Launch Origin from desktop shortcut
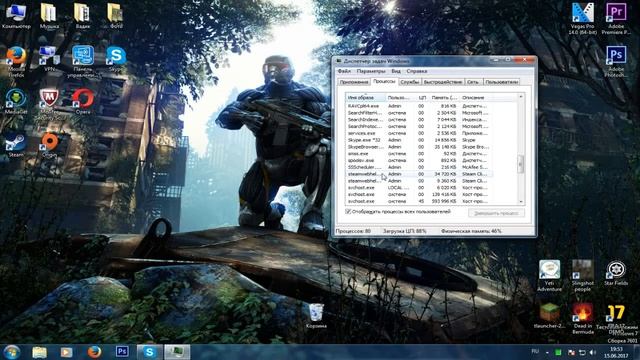The height and width of the screenshot is (360, 640). click(49, 144)
